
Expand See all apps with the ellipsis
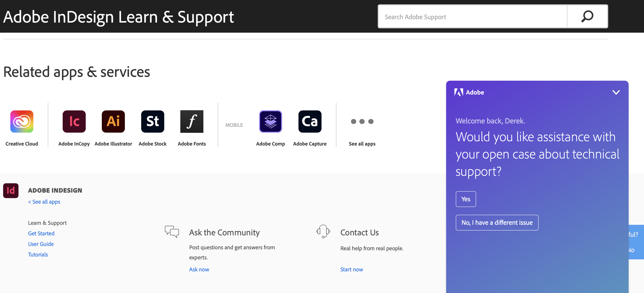362,122
